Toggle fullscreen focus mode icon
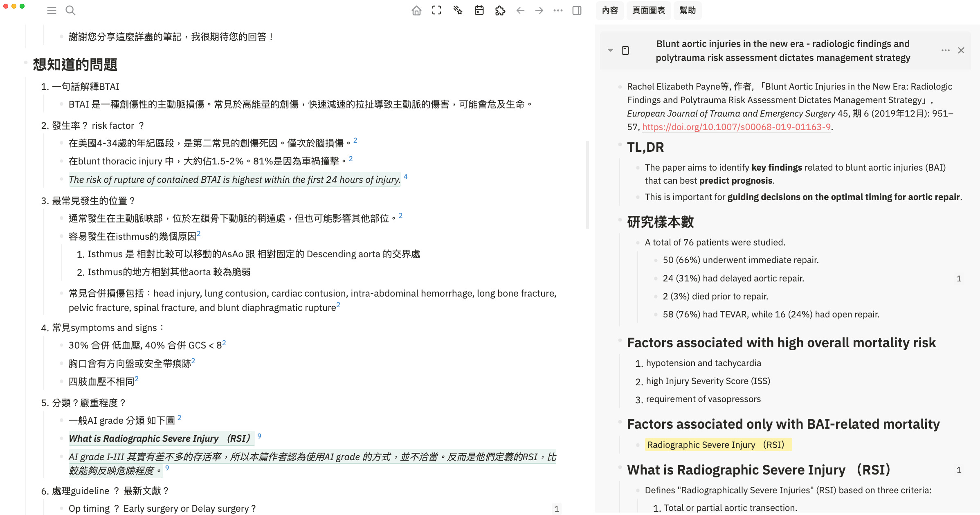 click(x=436, y=11)
